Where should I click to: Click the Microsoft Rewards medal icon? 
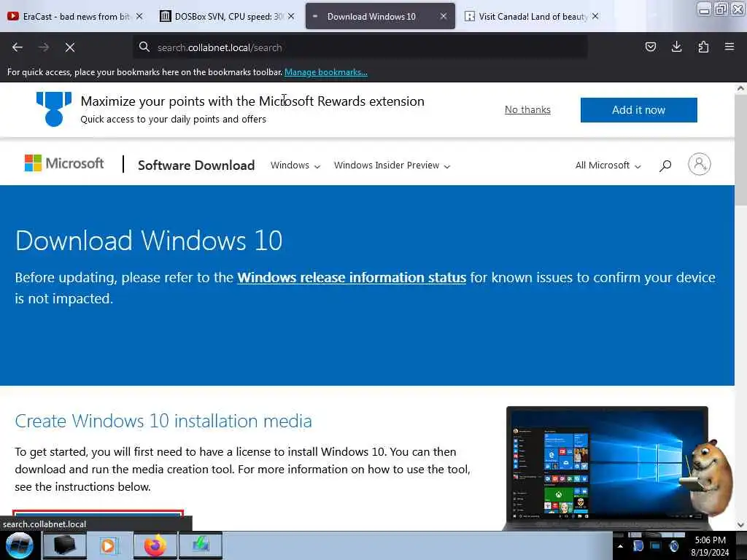(54, 109)
